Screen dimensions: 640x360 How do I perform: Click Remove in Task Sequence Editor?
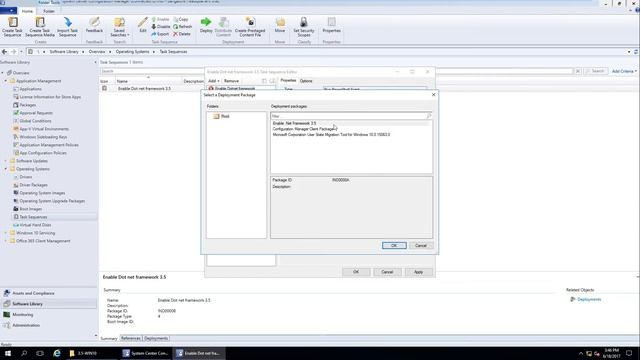click(231, 81)
